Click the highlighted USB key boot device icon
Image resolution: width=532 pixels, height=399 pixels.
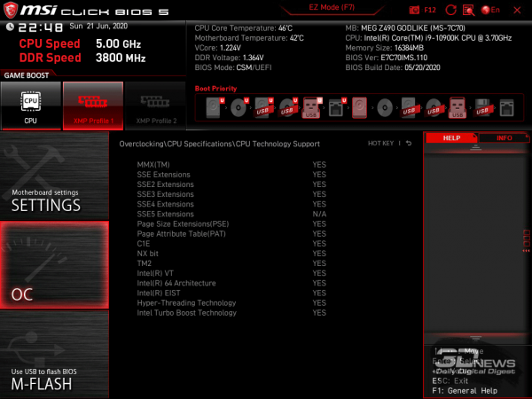click(x=312, y=107)
